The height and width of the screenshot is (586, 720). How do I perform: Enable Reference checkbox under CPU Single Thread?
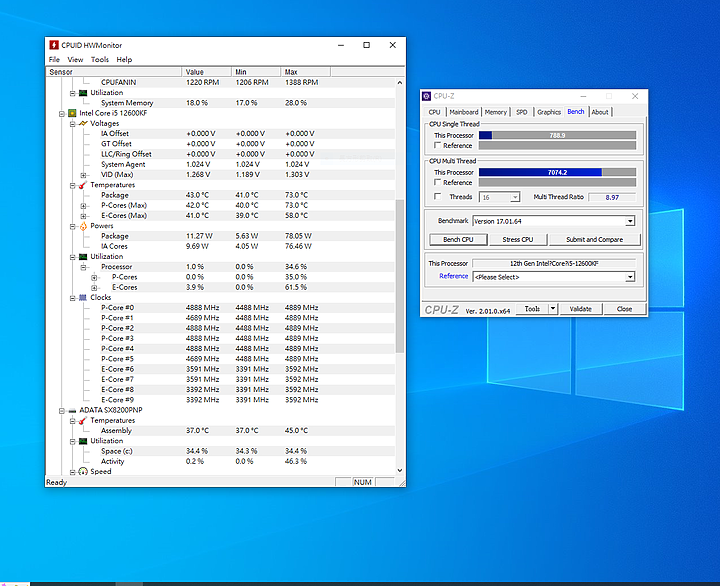click(438, 145)
